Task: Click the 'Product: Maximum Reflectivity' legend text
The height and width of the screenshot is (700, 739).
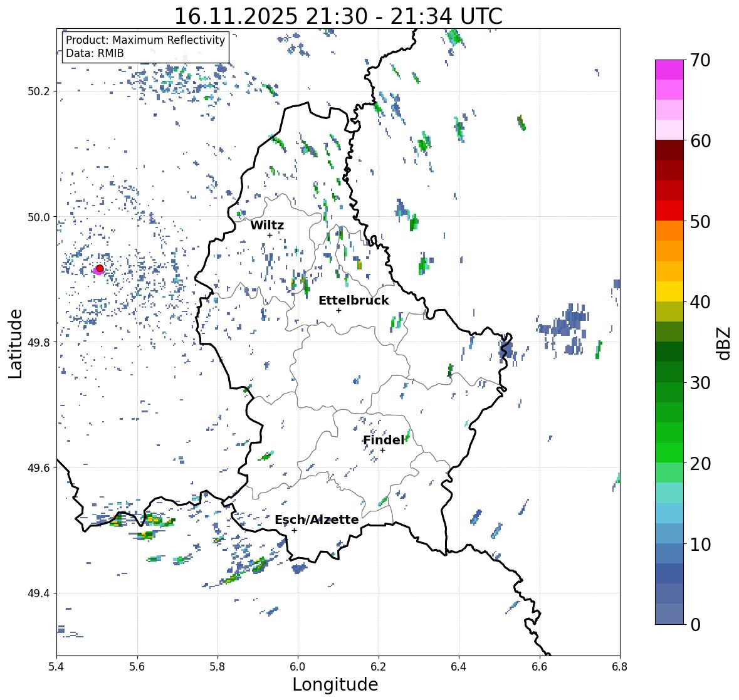Action: pyautogui.click(x=145, y=40)
